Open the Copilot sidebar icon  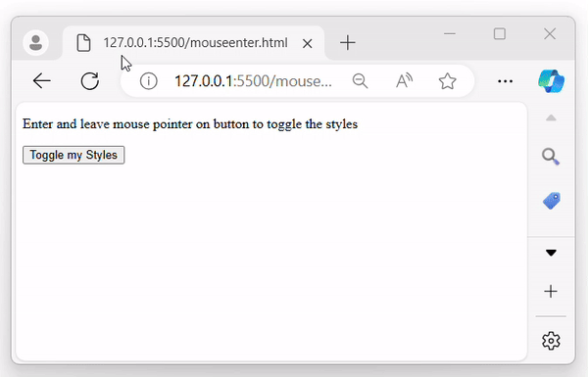click(x=551, y=81)
